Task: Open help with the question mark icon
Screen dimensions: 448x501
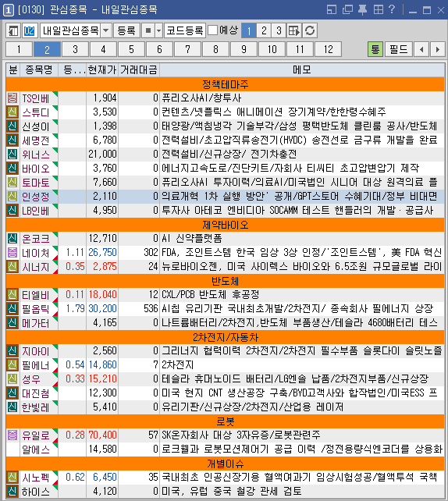Action: coord(392,9)
